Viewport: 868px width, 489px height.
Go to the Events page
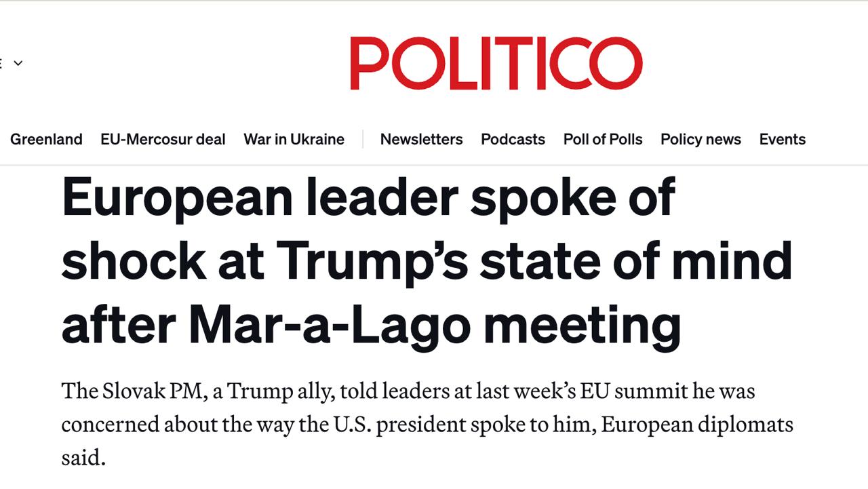click(x=782, y=139)
